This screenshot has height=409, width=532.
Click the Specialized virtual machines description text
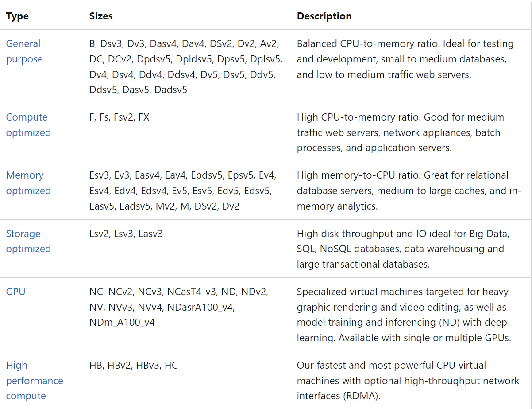tap(404, 315)
